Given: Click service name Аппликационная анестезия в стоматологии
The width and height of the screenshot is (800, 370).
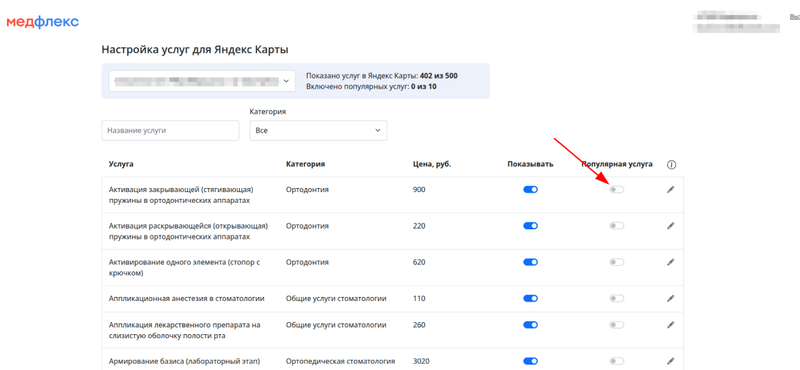Looking at the screenshot, I should click(x=187, y=298).
